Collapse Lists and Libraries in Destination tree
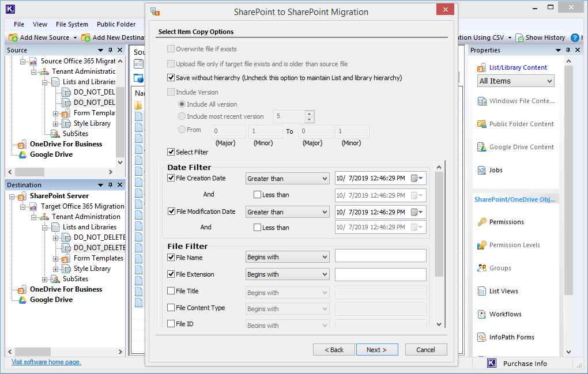588x374 pixels. pyautogui.click(x=44, y=228)
